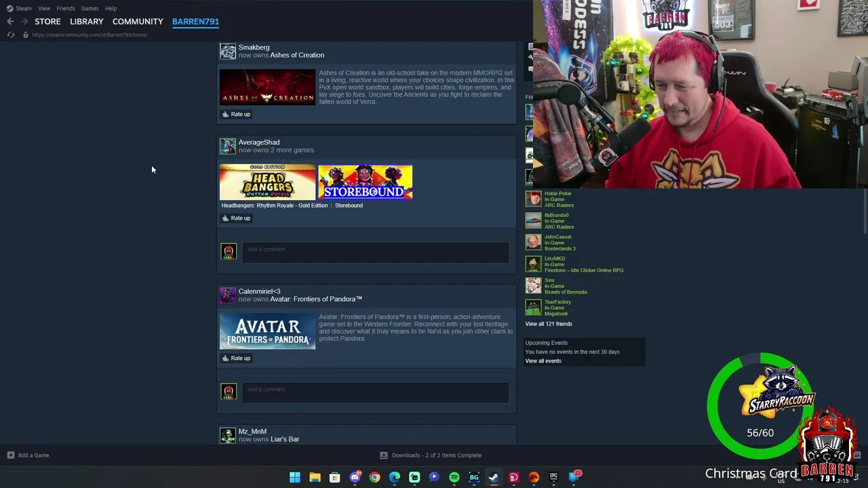
Task: Open the Avatar: Frontiers of Pandora title link
Action: click(316, 299)
